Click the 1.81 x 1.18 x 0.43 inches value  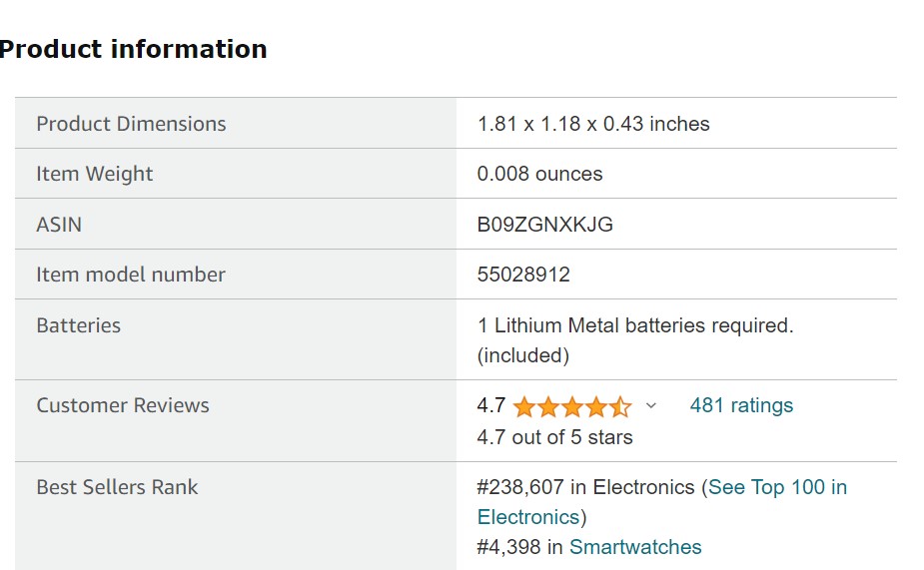(593, 124)
